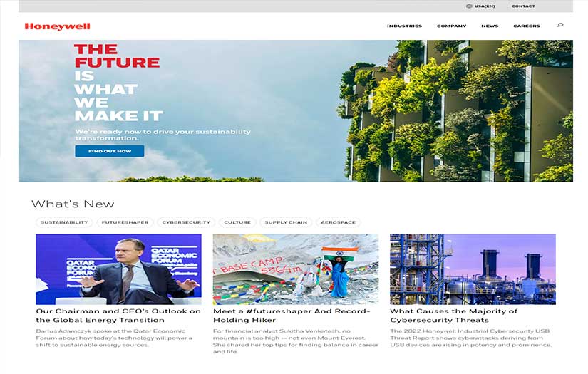The height and width of the screenshot is (374, 588).
Task: Open the USA(EN) region selector
Action: [x=485, y=6]
